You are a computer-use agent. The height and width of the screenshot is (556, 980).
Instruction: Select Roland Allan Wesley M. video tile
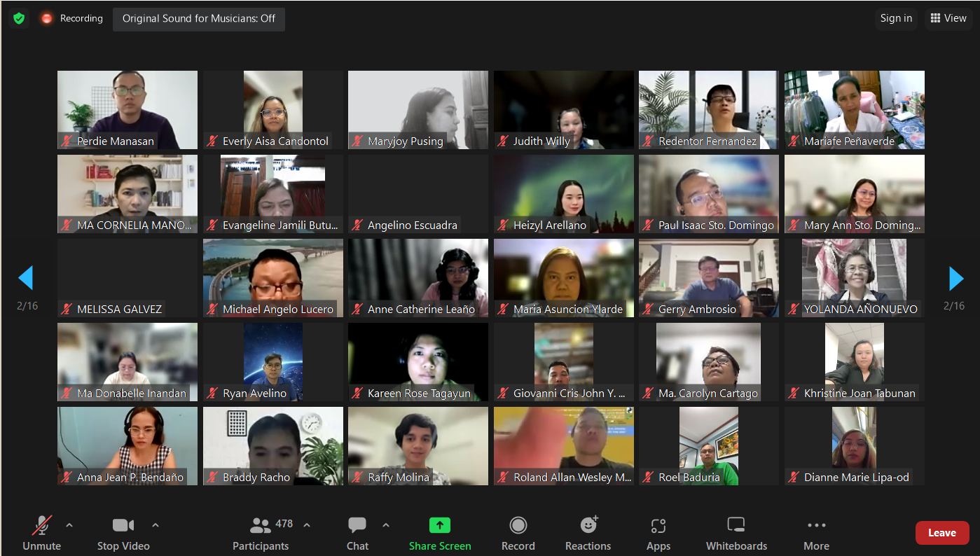pos(564,446)
